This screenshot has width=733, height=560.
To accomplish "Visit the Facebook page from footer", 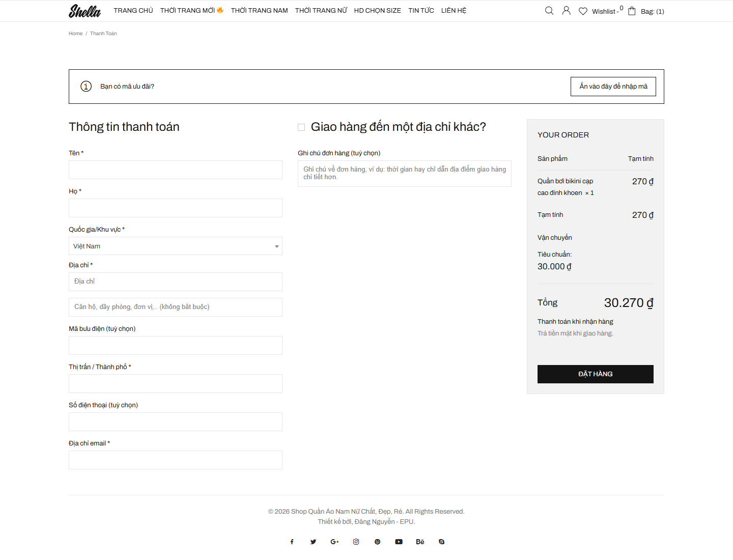I will click(292, 542).
